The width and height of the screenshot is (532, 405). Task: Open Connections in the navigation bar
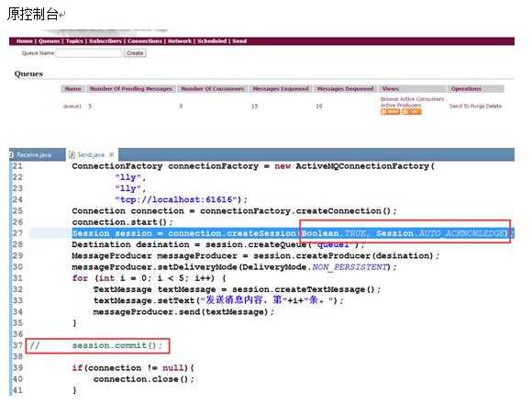coord(145,41)
